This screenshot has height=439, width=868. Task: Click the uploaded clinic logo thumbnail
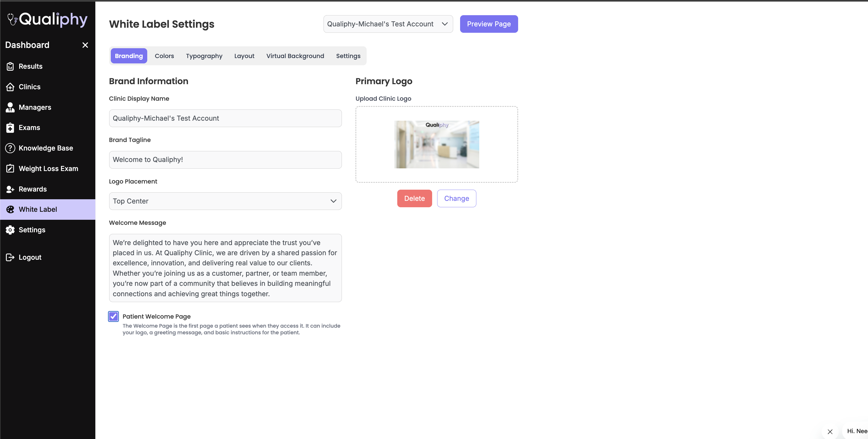tap(437, 145)
